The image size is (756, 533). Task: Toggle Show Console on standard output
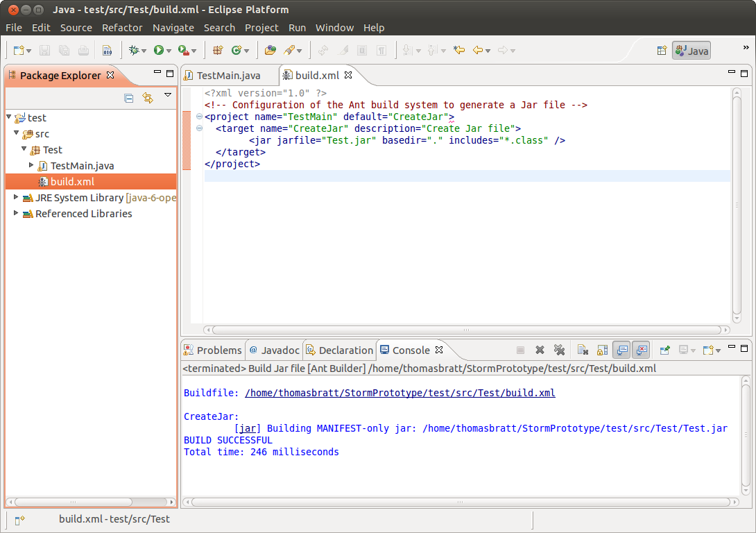click(622, 350)
